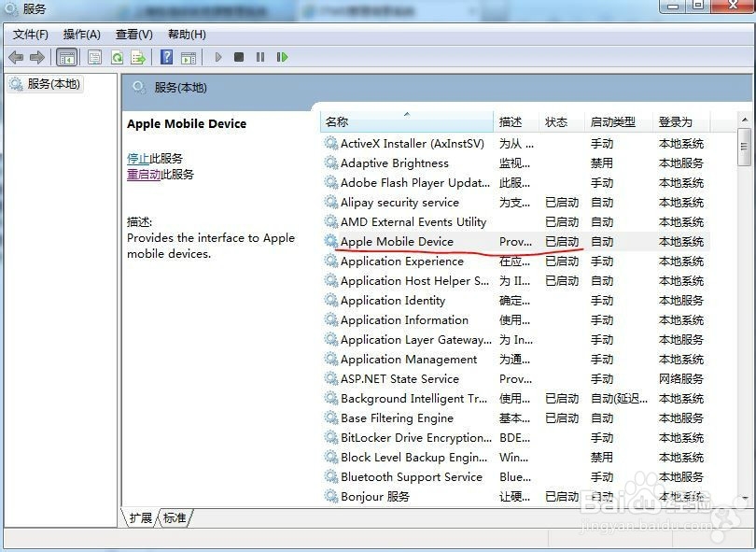Click the scrollbar down arrow

pos(745,497)
